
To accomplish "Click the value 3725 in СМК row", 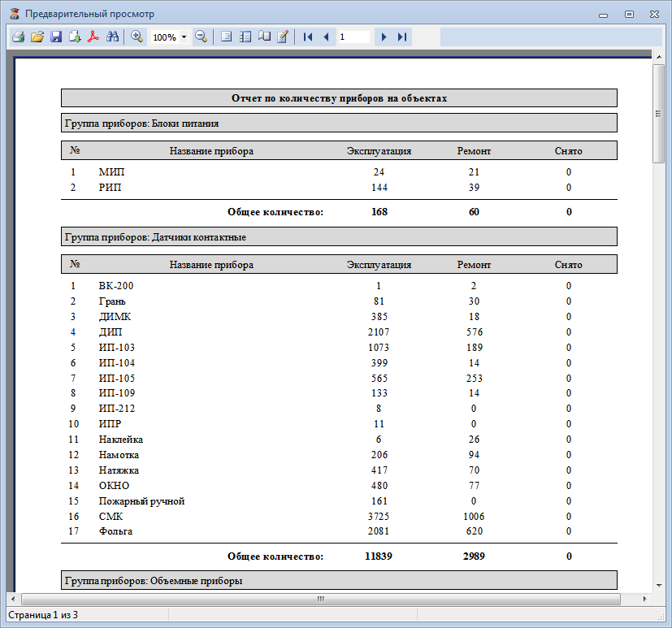I will pos(379,516).
